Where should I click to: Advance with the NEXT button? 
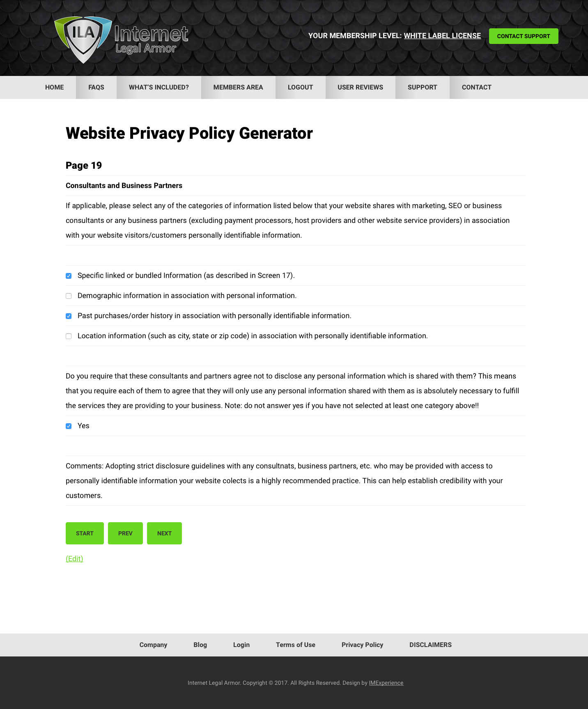(164, 533)
